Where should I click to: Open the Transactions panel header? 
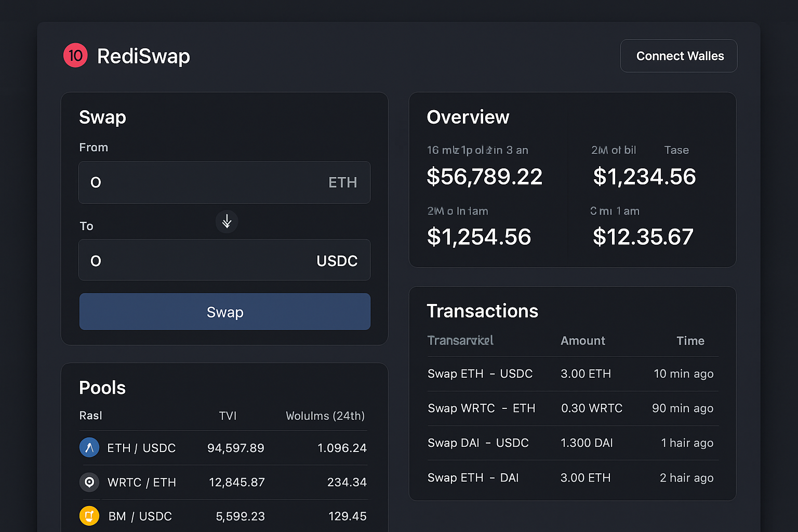482,311
